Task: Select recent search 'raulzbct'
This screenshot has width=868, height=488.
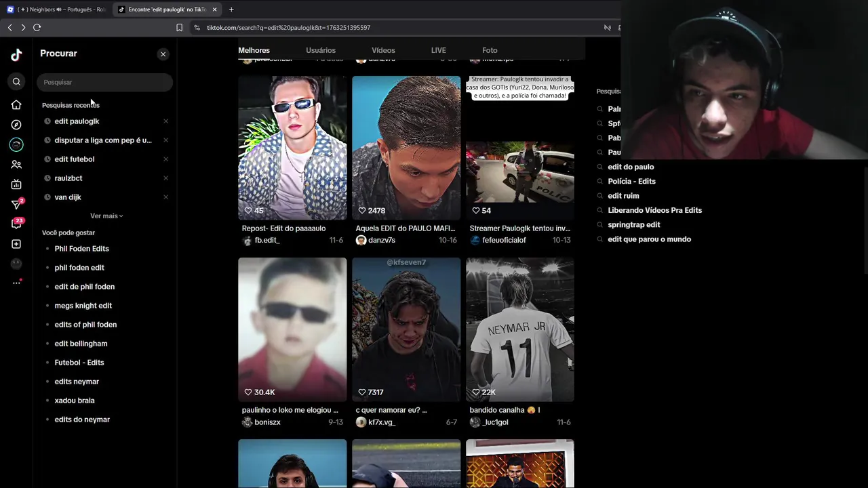Action: coord(68,178)
